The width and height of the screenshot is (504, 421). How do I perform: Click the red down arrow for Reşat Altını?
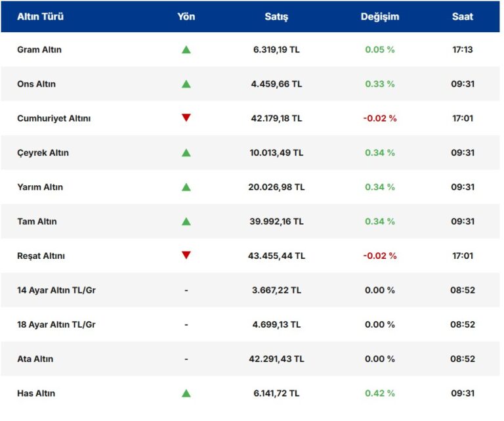[x=186, y=255]
